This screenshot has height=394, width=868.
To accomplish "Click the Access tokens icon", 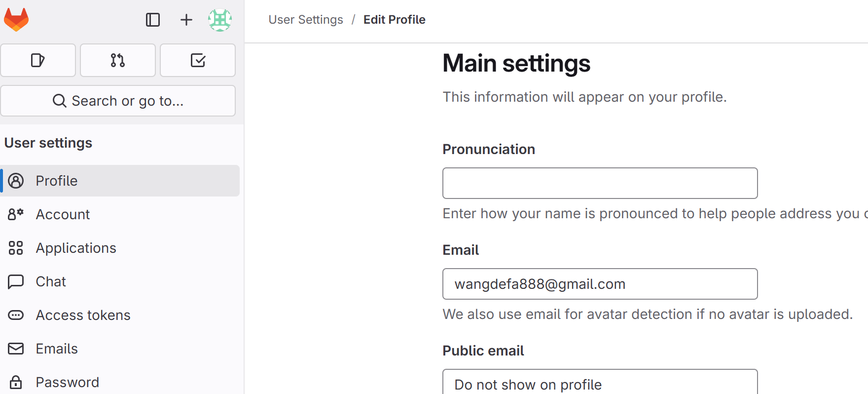I will click(x=16, y=315).
